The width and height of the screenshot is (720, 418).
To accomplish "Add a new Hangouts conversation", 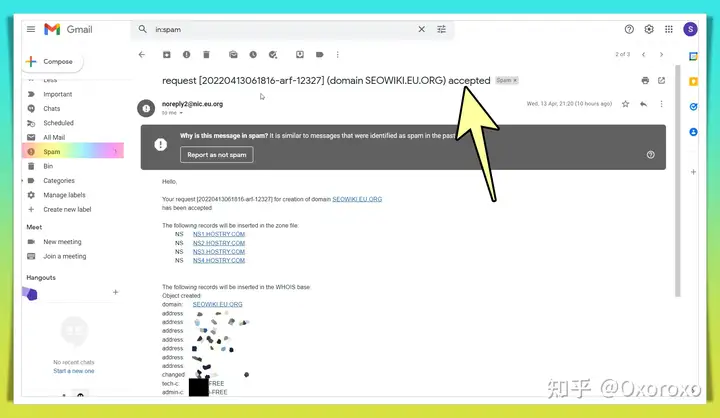I will coord(115,292).
